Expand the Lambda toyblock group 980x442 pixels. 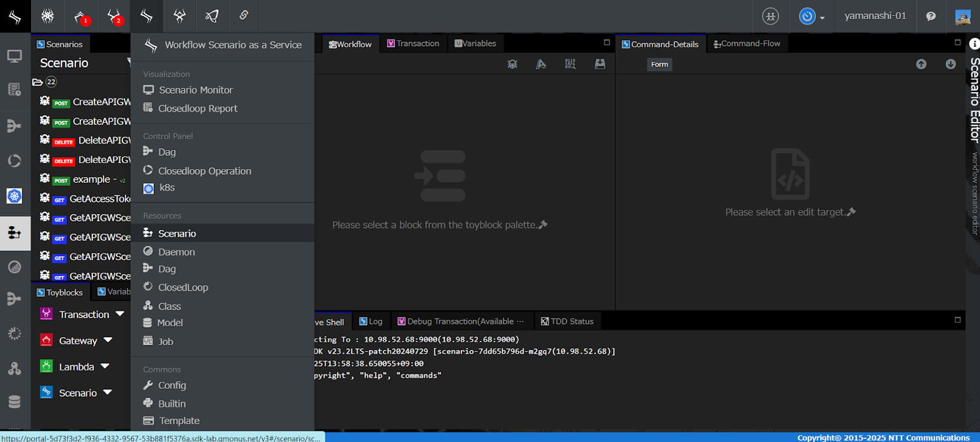click(105, 367)
